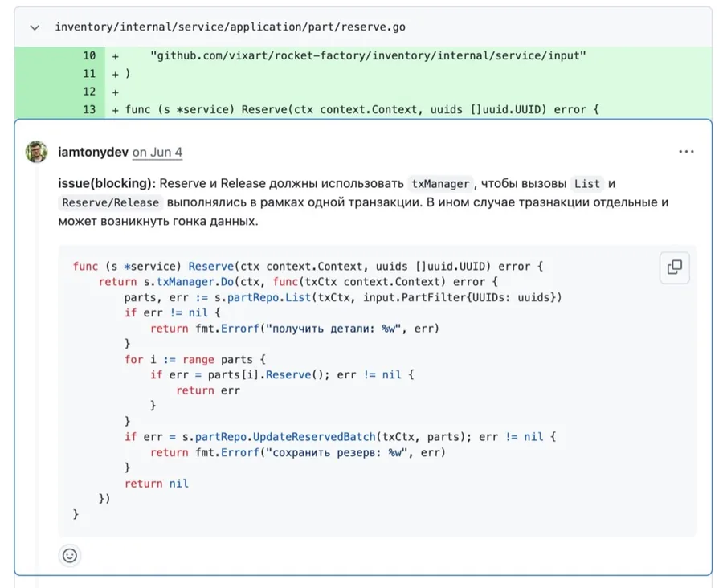723x588 pixels.
Task: Click the 'сохранить резерв' error line
Action: (298, 452)
